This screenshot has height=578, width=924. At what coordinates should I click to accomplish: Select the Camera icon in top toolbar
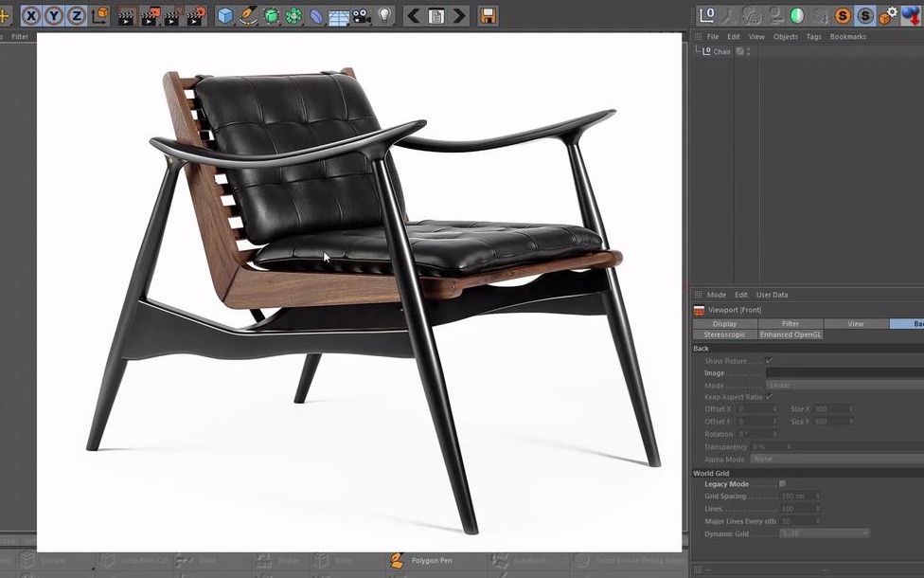point(360,15)
